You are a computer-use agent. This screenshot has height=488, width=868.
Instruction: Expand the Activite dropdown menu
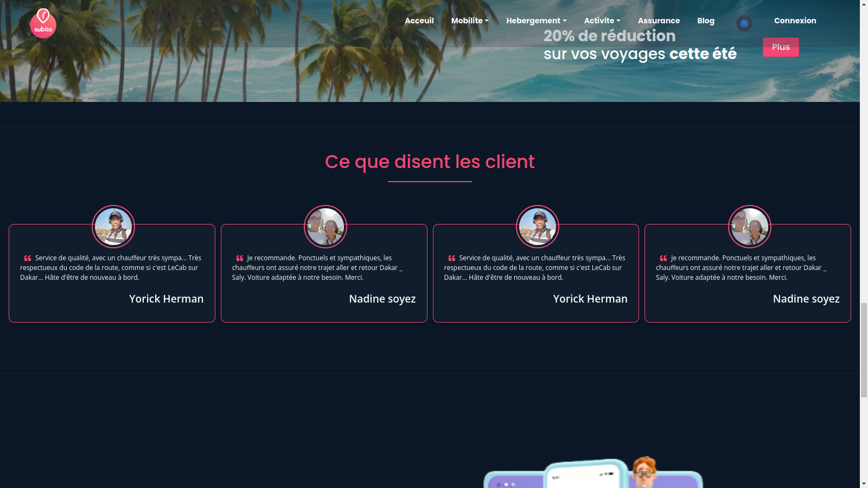click(602, 21)
